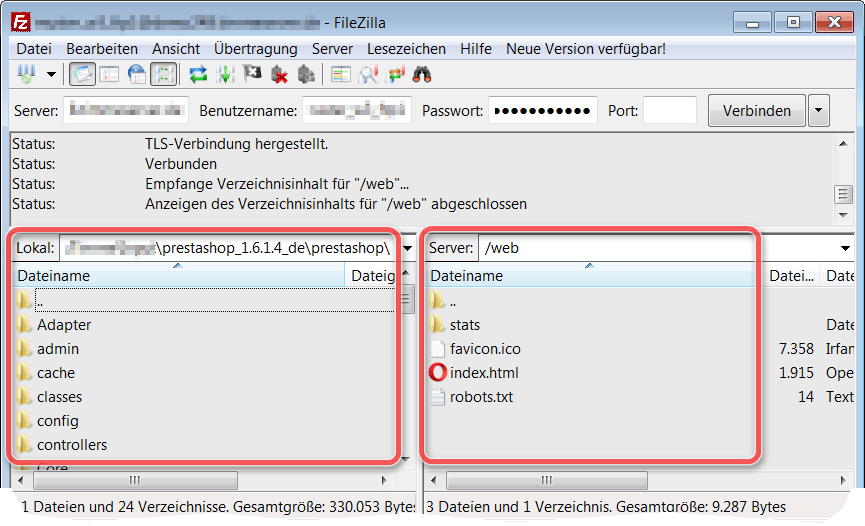Open the Datei menu
This screenshot has width=865, height=526.
(34, 49)
